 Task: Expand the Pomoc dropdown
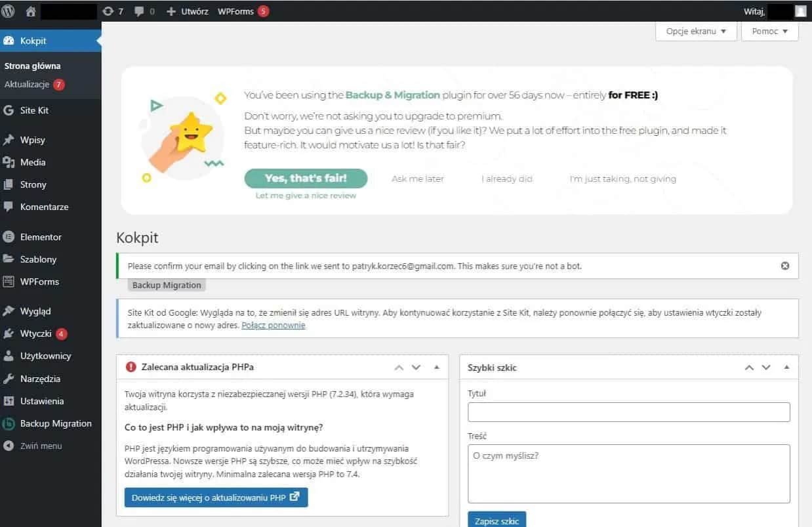769,31
